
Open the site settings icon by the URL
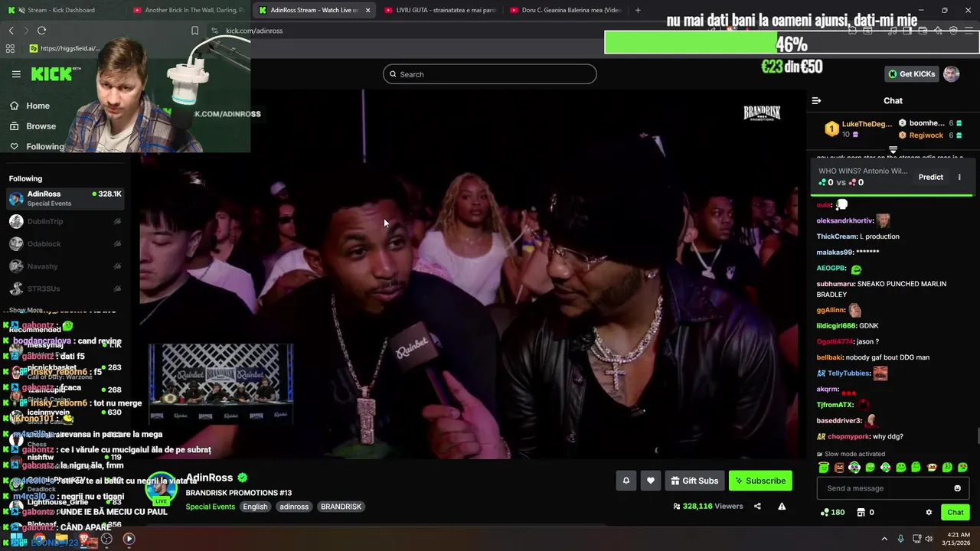click(215, 31)
